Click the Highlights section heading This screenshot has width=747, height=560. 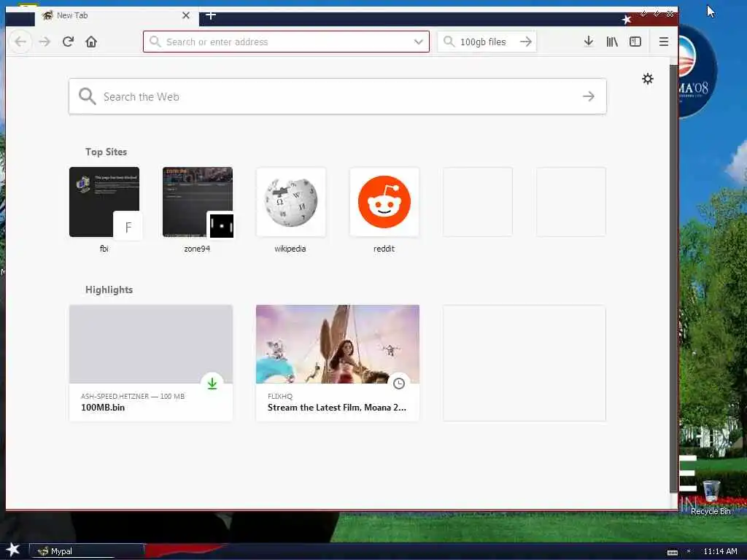pos(109,289)
